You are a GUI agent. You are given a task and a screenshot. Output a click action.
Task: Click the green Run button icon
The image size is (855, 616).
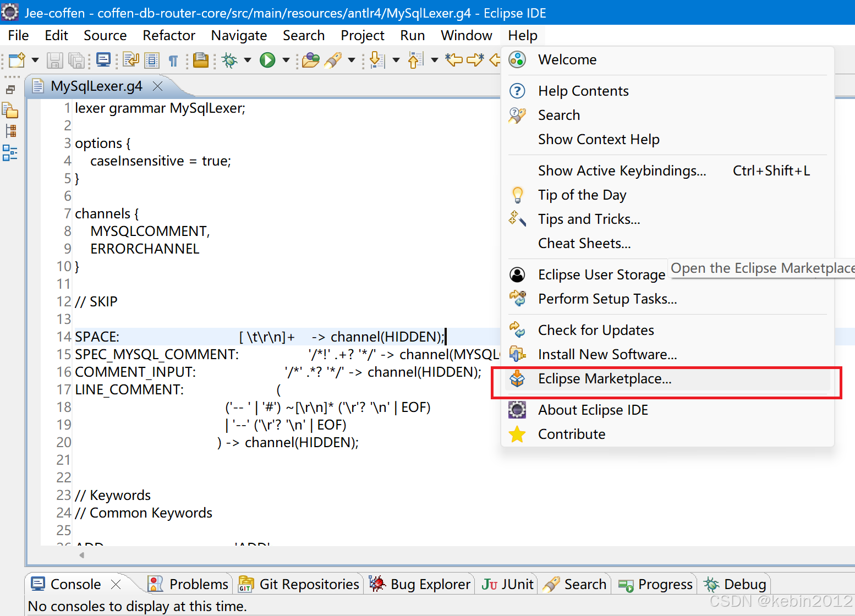point(267,60)
